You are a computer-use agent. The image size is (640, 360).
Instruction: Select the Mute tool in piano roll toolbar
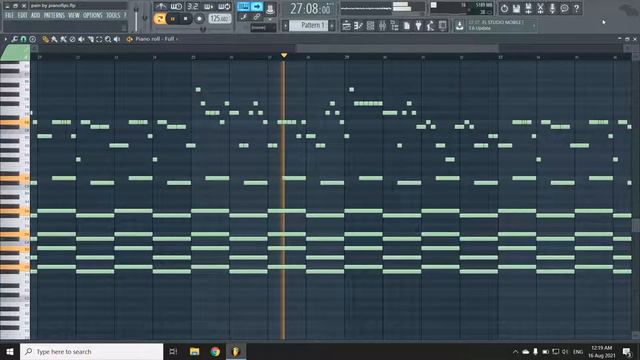tap(81, 39)
